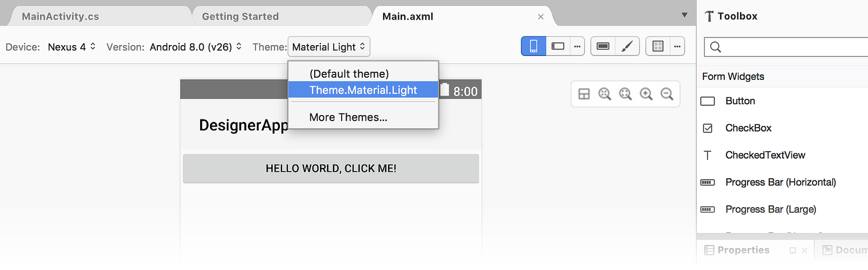Select Theme.Material.Light from the list

coord(363,90)
